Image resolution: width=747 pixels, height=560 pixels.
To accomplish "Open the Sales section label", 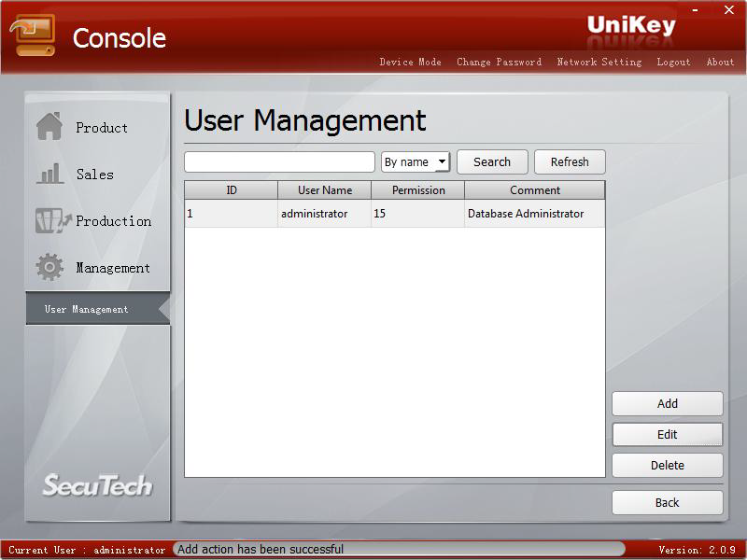I will 95,175.
